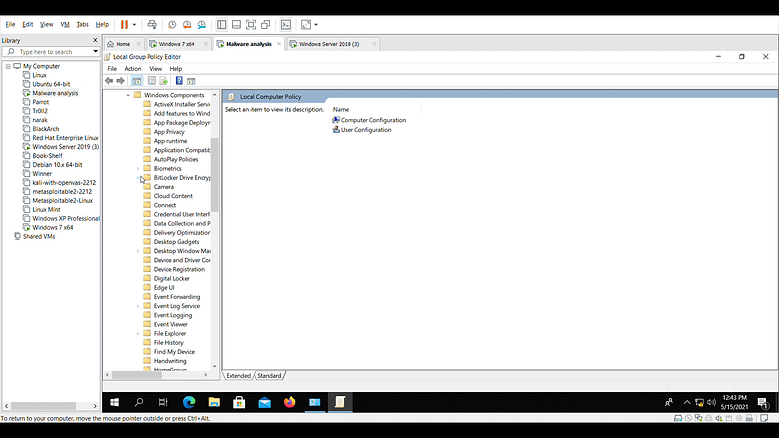The height and width of the screenshot is (438, 779).
Task: Toggle the Show Library panel icon
Action: tap(222, 24)
